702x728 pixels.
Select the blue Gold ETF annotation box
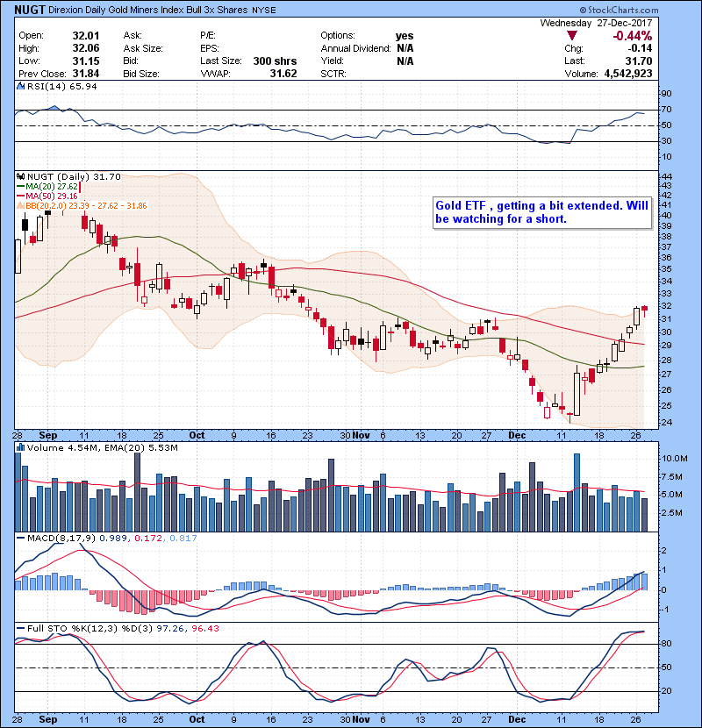click(542, 213)
